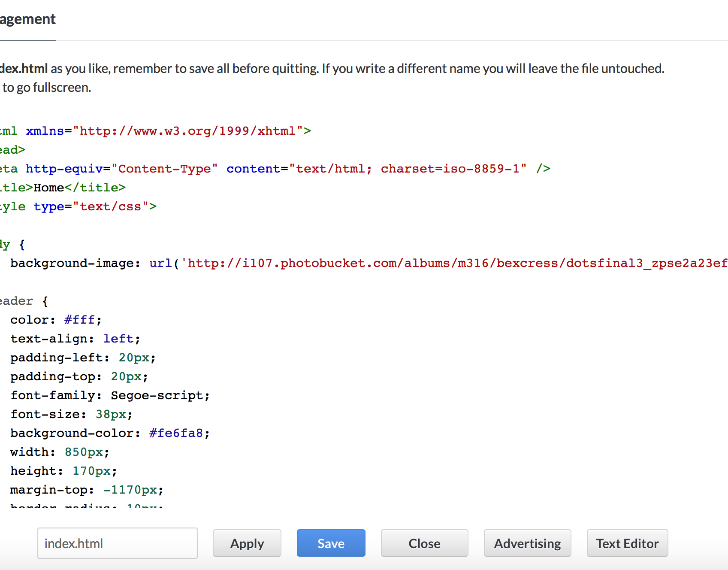
Task: Click the #fff color value in code
Action: coord(79,320)
